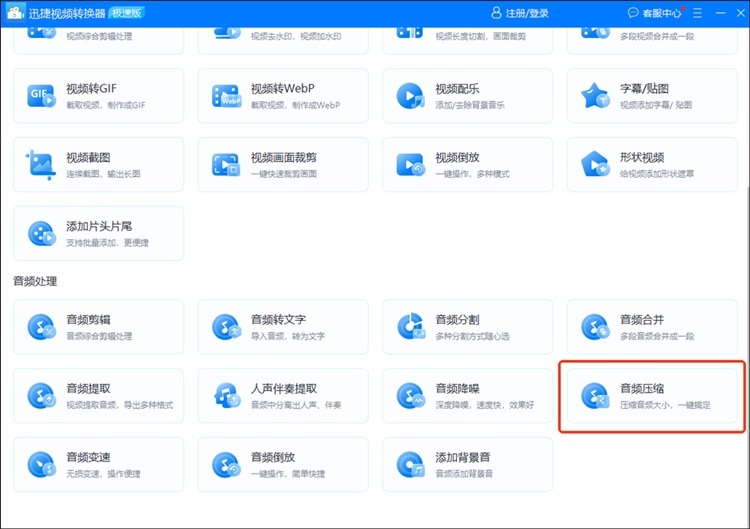Click the 视频提取音频，导出多种格式 description

(120, 405)
